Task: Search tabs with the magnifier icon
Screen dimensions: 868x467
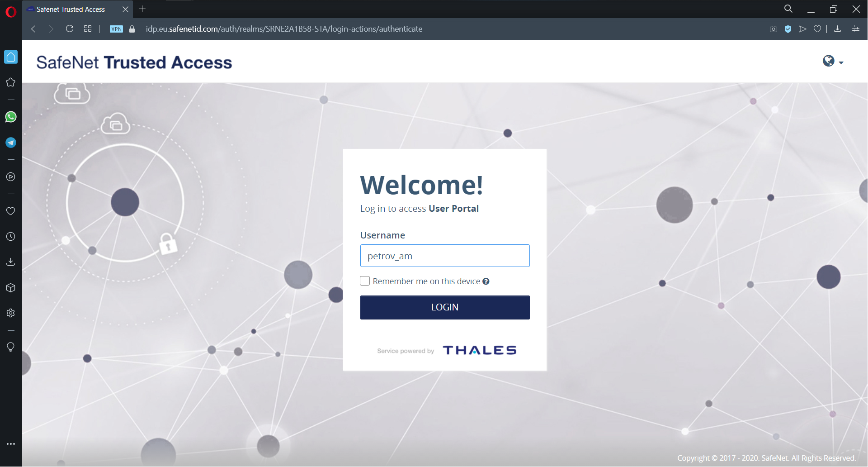Action: point(788,9)
